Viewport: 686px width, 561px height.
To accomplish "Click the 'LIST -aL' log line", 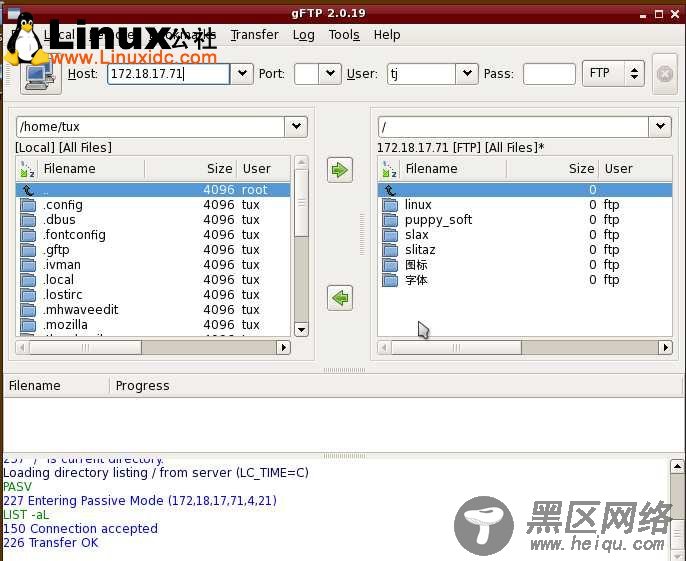I will pos(26,515).
